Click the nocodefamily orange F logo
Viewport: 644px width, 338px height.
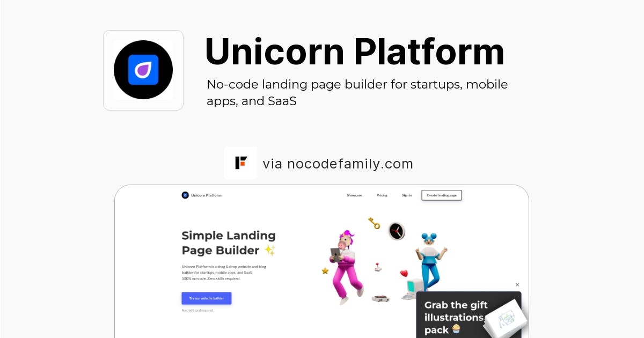pyautogui.click(x=240, y=163)
